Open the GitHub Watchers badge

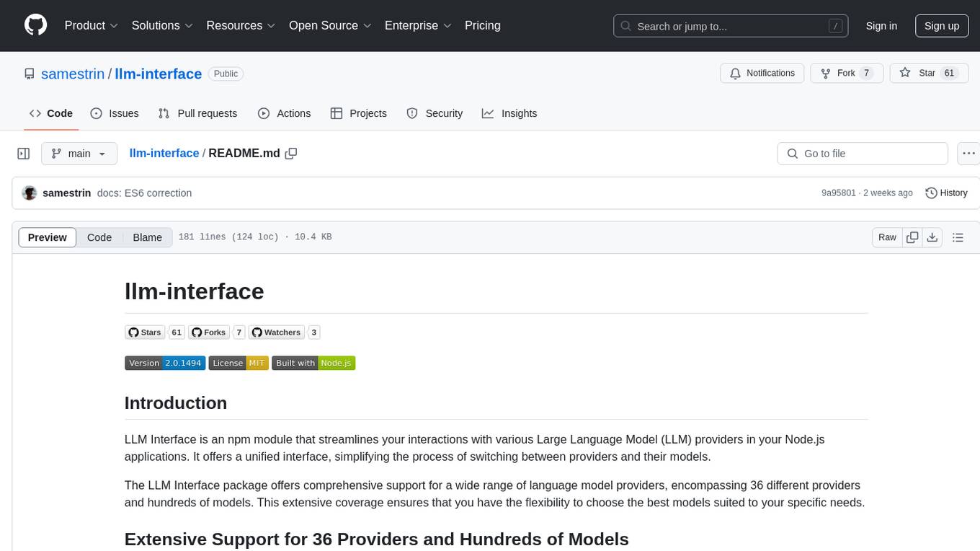pyautogui.click(x=284, y=332)
